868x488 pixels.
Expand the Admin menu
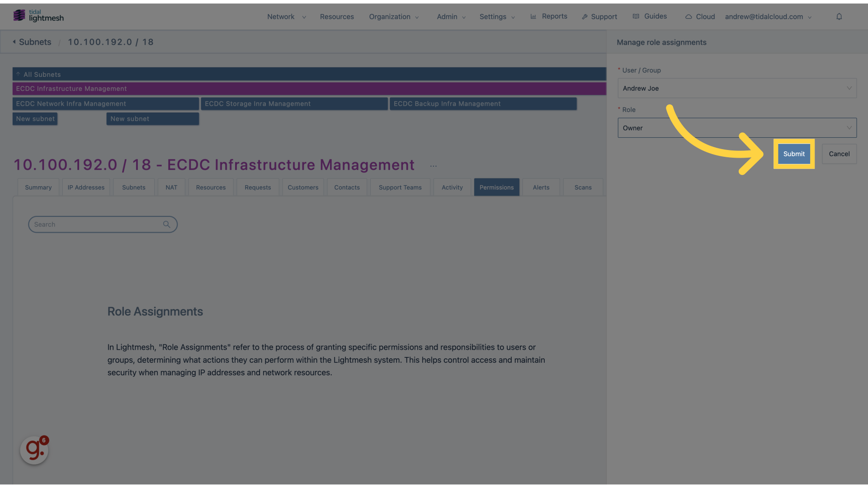pos(451,17)
